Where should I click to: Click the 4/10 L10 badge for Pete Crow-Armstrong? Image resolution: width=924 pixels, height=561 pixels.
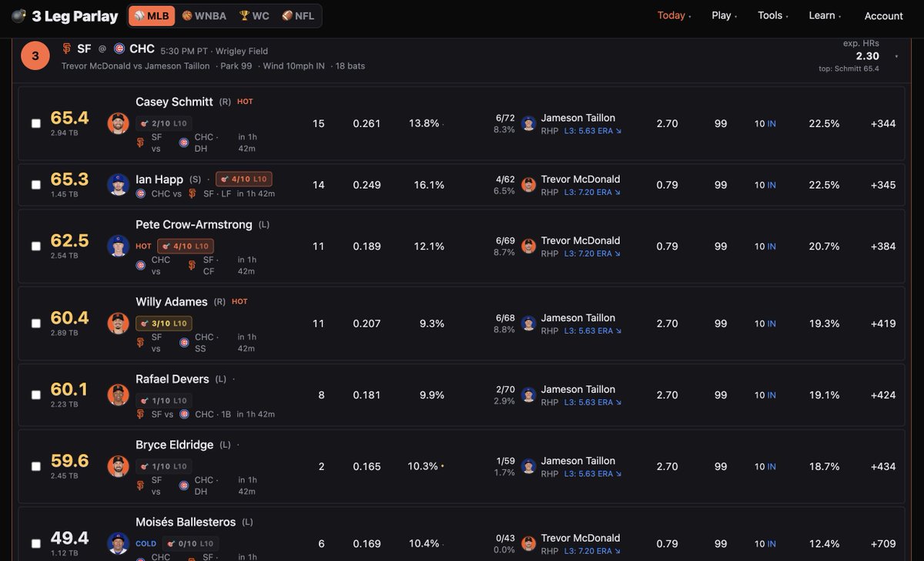click(x=186, y=246)
